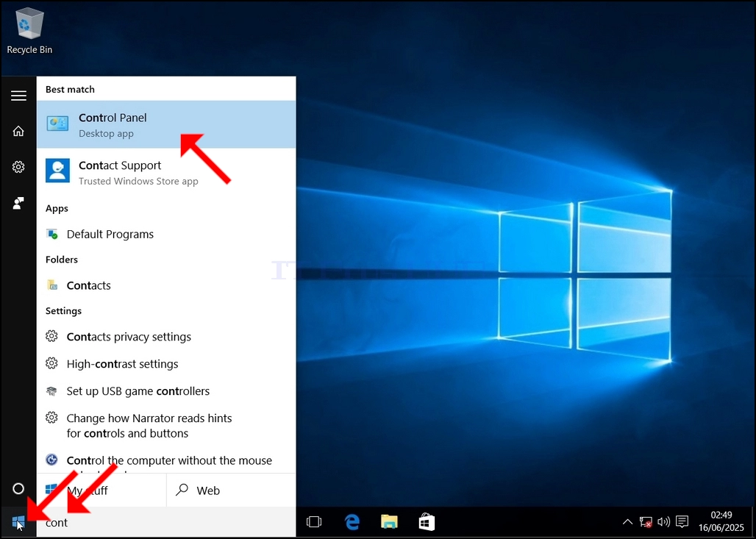Open the Control Panel desktop app result
The image size is (756, 539).
coord(166,124)
